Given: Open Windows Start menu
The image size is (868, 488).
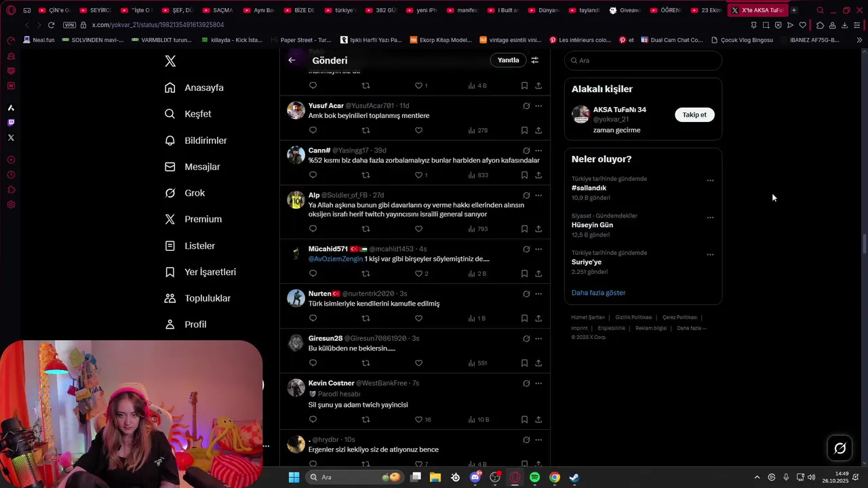Looking at the screenshot, I should [x=294, y=477].
